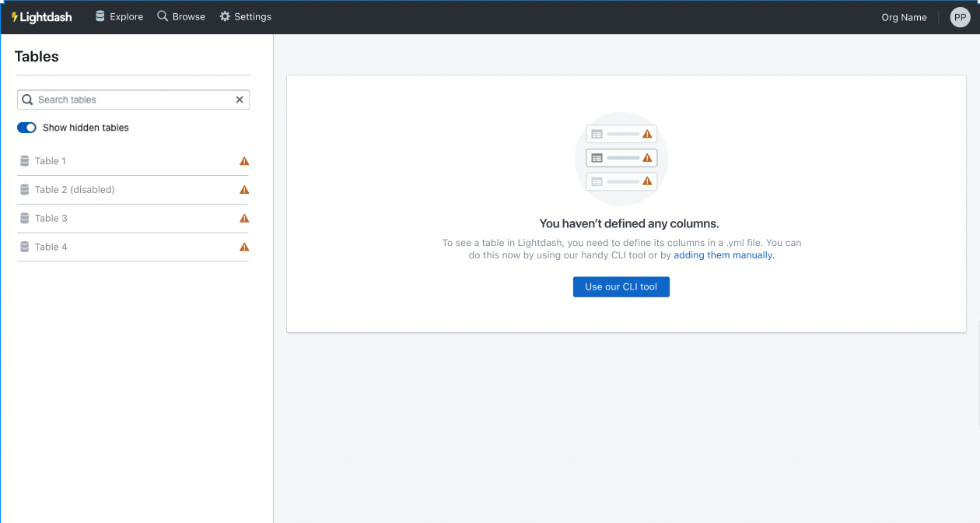Screen dimensions: 980x523
Task: Click the Explore database icon
Action: coord(100,16)
